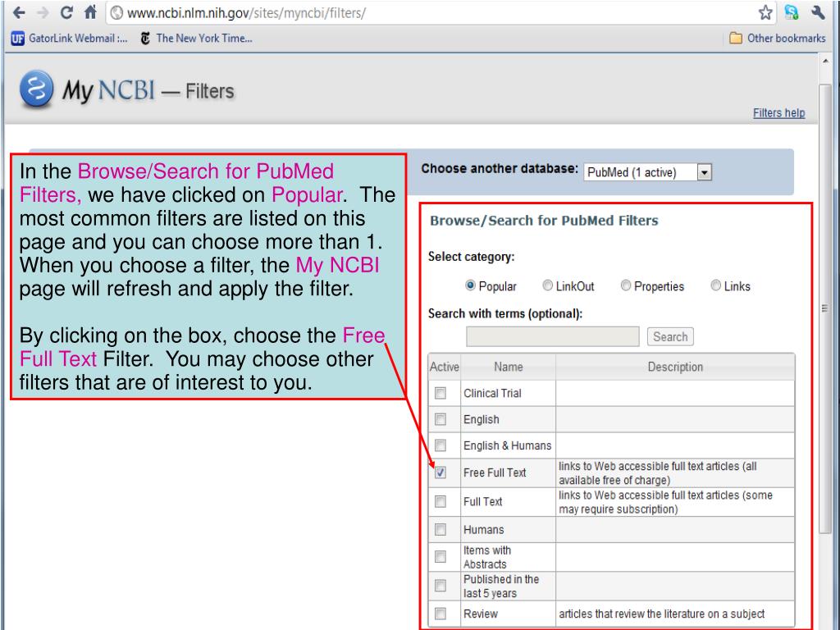The height and width of the screenshot is (630, 840).
Task: Select the LinkOut category radio button
Action: coord(547,285)
